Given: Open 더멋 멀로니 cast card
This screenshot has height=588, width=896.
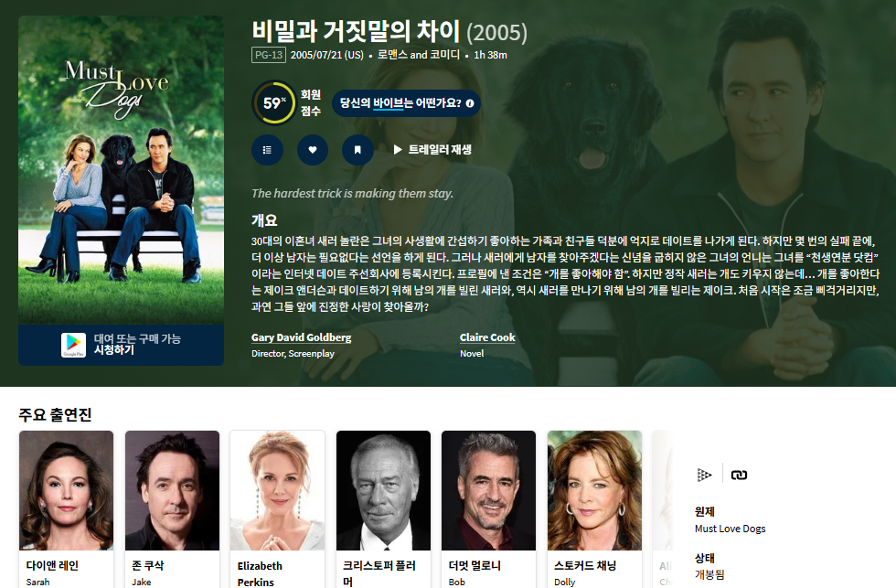Looking at the screenshot, I should tap(488, 509).
